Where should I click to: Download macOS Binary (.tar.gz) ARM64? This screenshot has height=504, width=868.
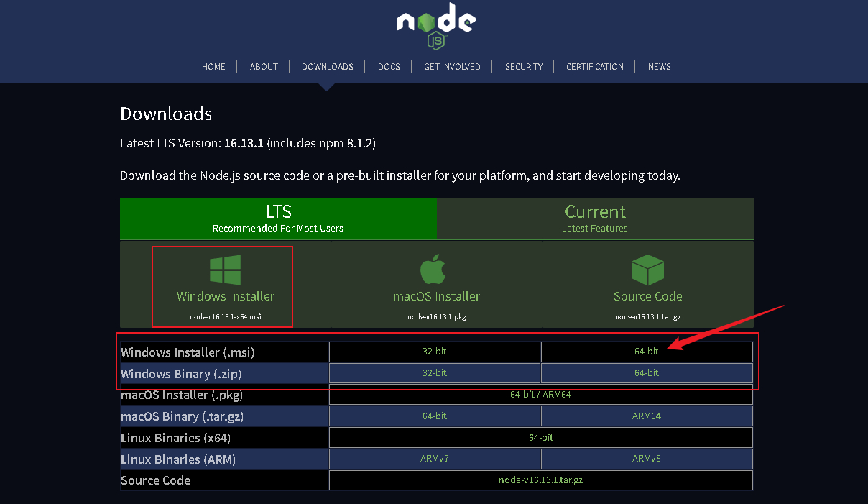coord(647,416)
